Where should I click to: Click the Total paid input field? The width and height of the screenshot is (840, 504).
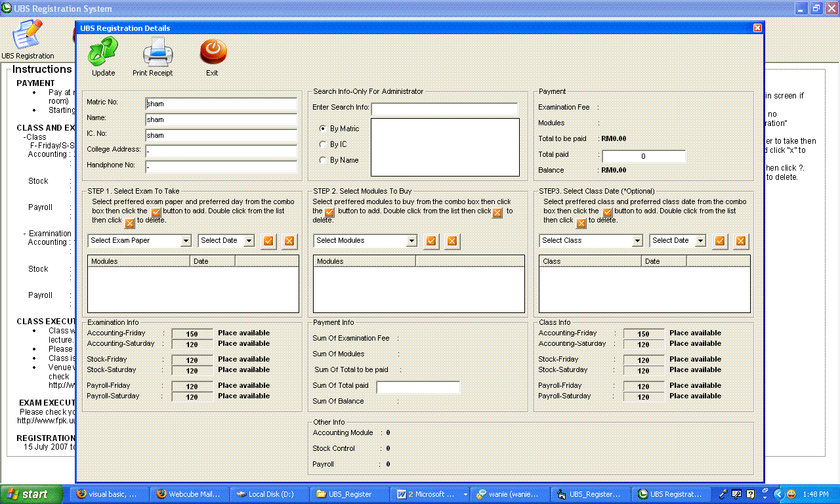coord(644,156)
